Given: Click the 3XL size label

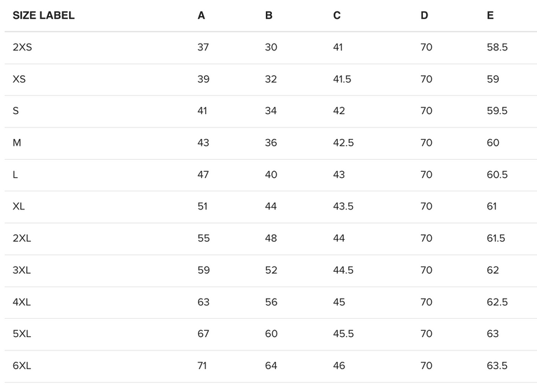Looking at the screenshot, I should pos(22,271).
